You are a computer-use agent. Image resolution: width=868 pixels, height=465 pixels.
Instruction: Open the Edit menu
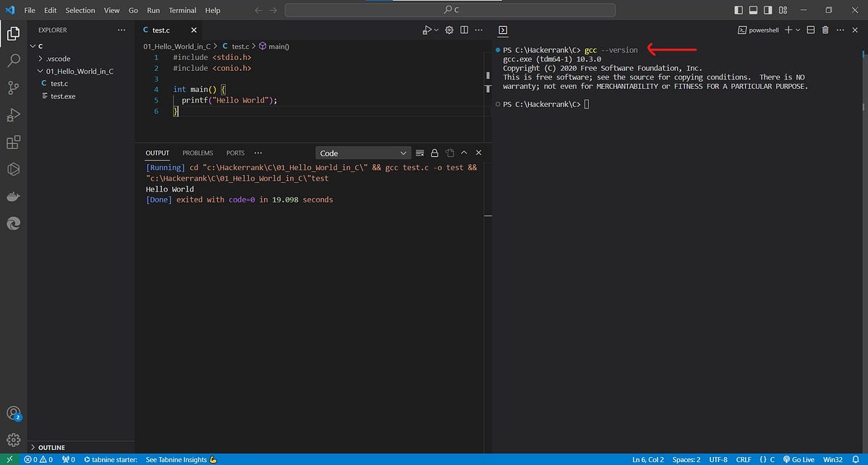(x=50, y=10)
